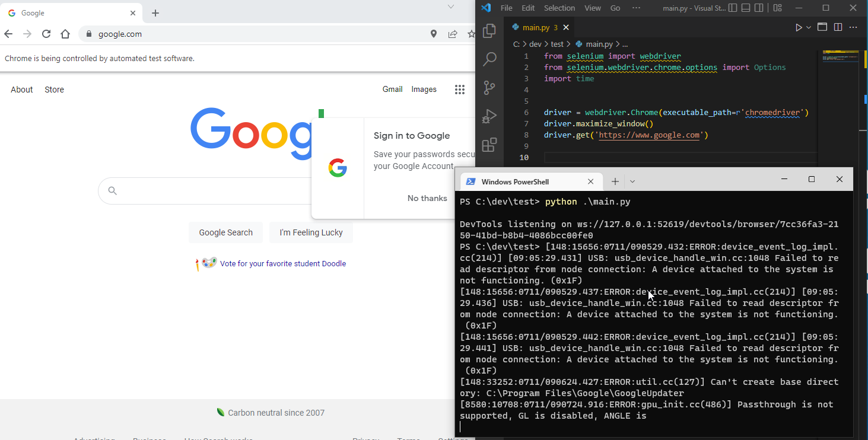Open the Go menu in VS Code
868x440 pixels.
tap(615, 8)
